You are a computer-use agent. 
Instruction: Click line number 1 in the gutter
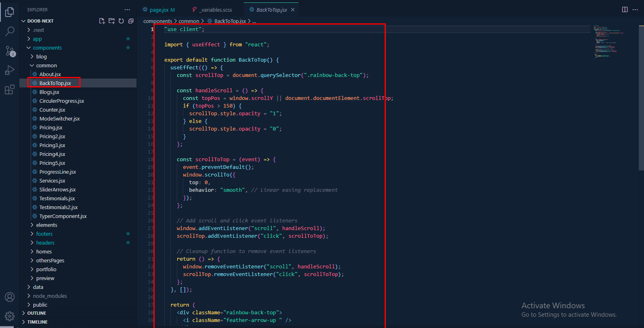(152, 29)
